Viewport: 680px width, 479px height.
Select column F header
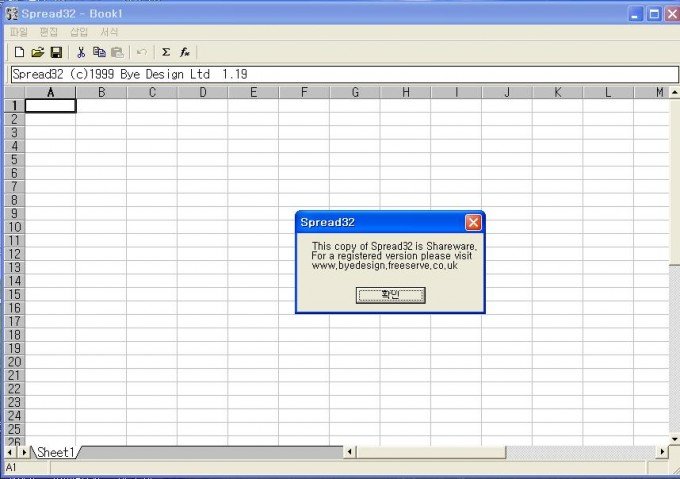coord(304,92)
